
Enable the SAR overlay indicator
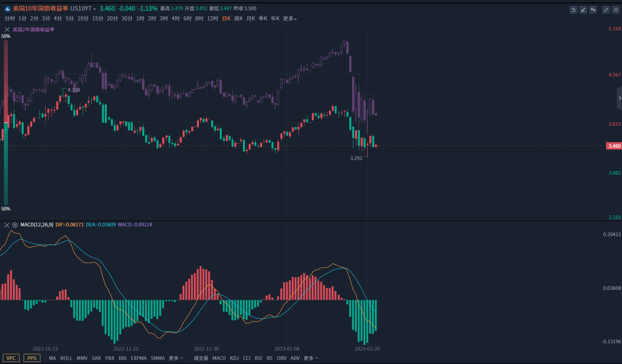96,358
